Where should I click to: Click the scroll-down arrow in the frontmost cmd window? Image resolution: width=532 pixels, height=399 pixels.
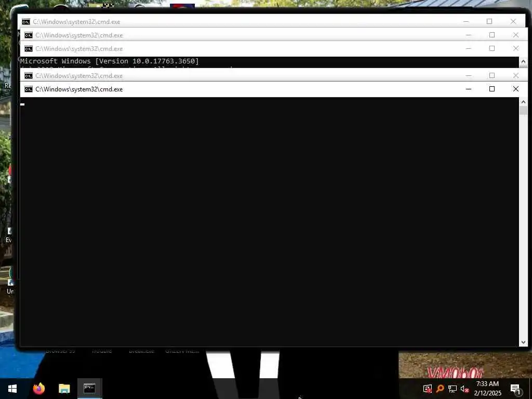523,342
